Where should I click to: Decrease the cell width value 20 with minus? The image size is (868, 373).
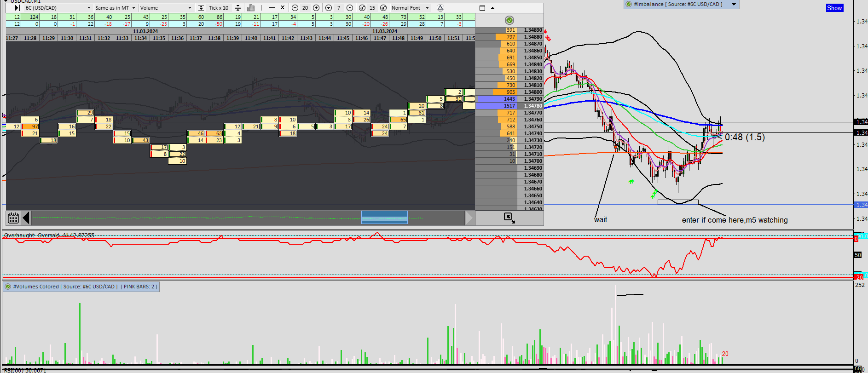pyautogui.click(x=295, y=8)
